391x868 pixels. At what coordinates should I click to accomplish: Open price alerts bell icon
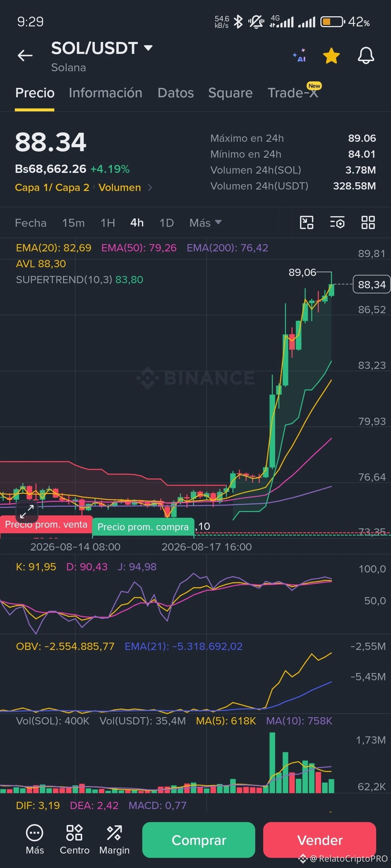pos(366,55)
